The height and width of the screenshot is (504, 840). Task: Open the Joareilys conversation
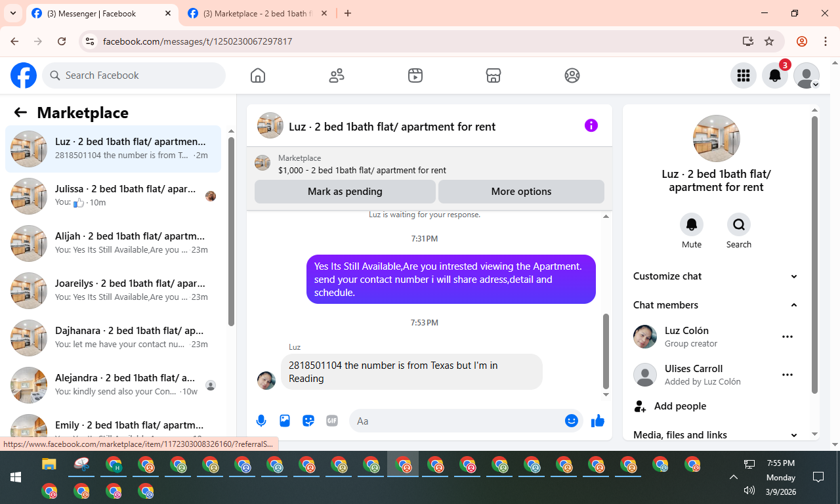pos(113,291)
